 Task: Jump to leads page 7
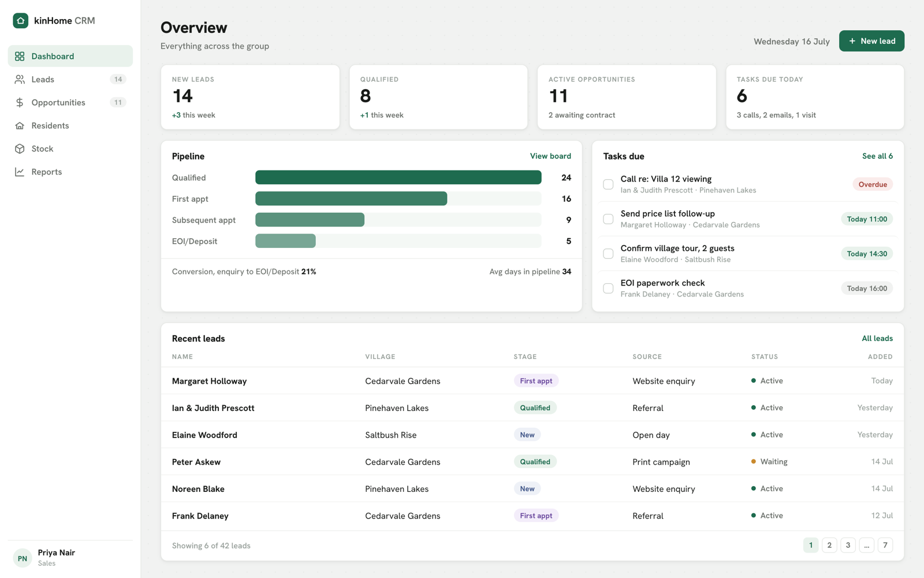(885, 545)
